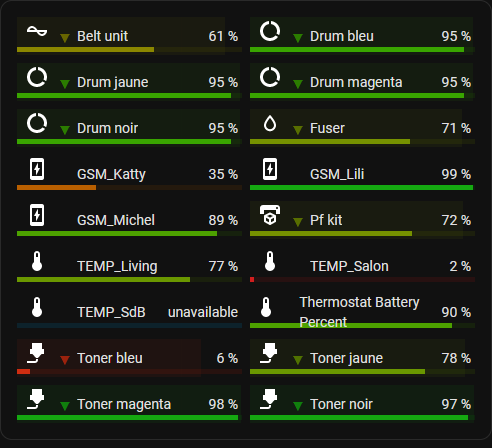Select the GSM_Michel entity name
Screen dimensions: 492x448
[x=116, y=220]
